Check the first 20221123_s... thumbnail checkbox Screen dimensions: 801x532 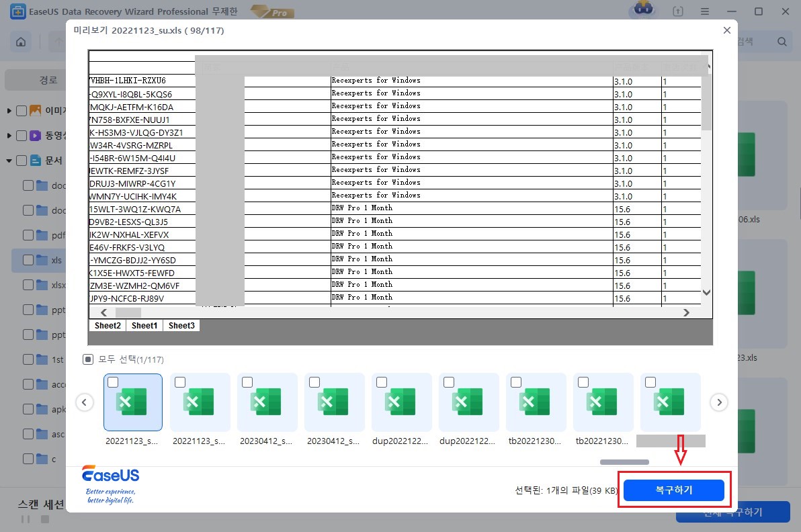[x=113, y=382]
